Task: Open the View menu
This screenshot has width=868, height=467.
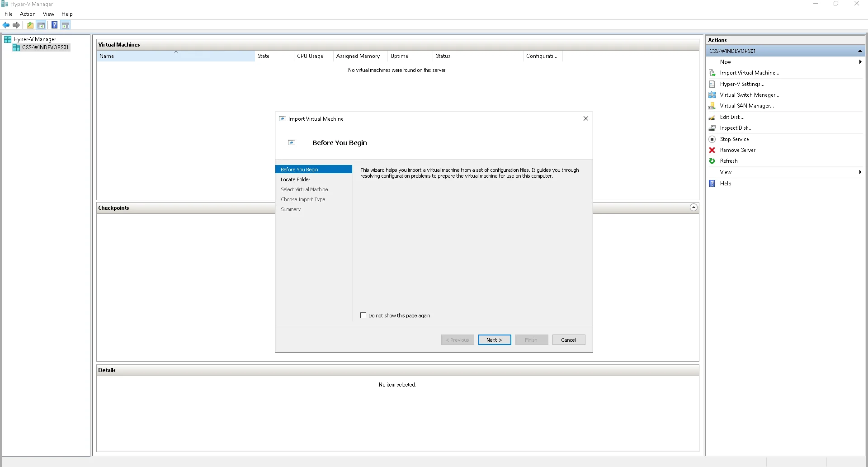Action: pos(48,14)
